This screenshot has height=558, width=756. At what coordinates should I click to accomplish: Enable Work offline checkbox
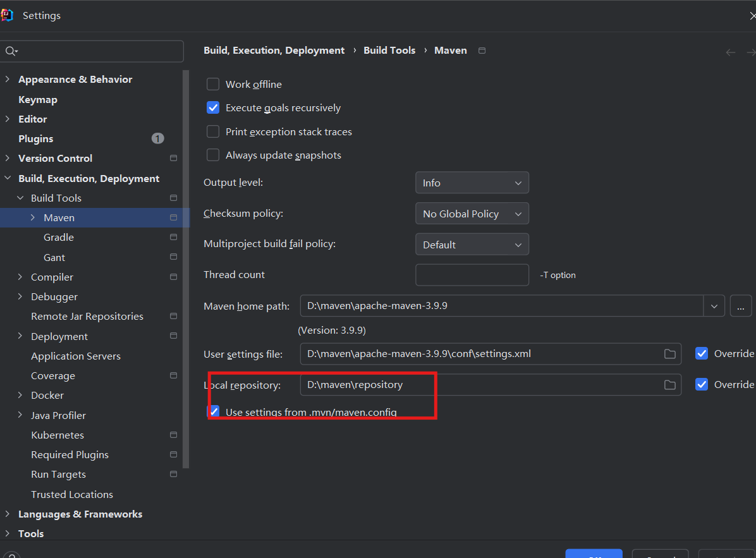(x=212, y=84)
